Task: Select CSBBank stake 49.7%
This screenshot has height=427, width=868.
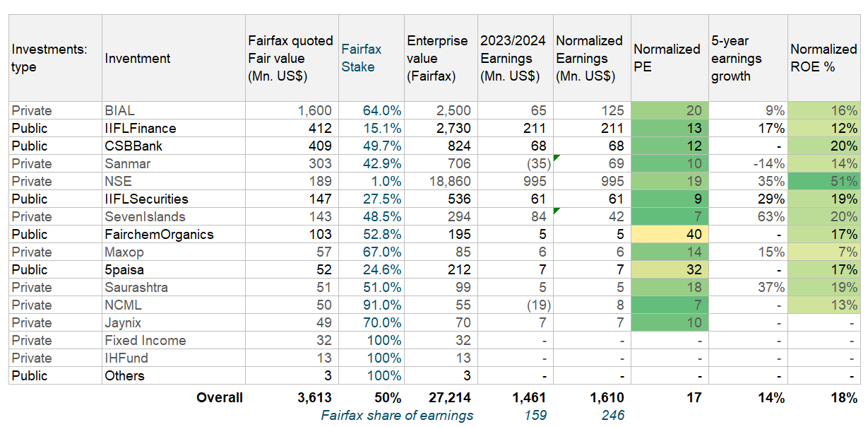Action: [x=371, y=146]
